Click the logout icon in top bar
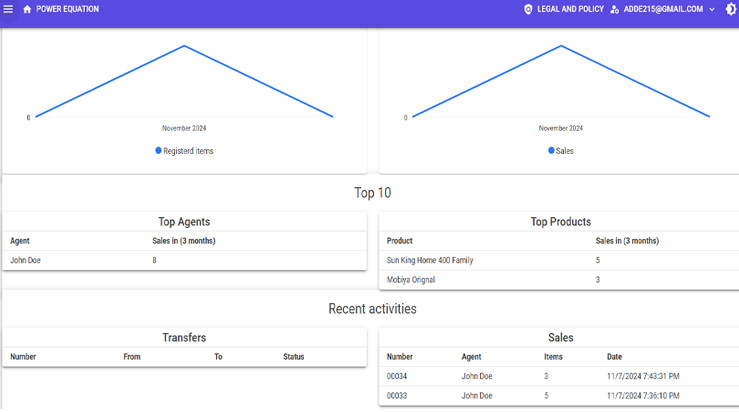This screenshot has height=412, width=739. pos(730,9)
